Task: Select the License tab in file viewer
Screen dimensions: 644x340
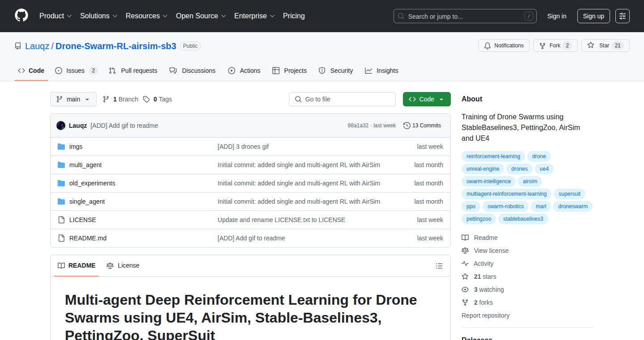Action: tap(123, 265)
